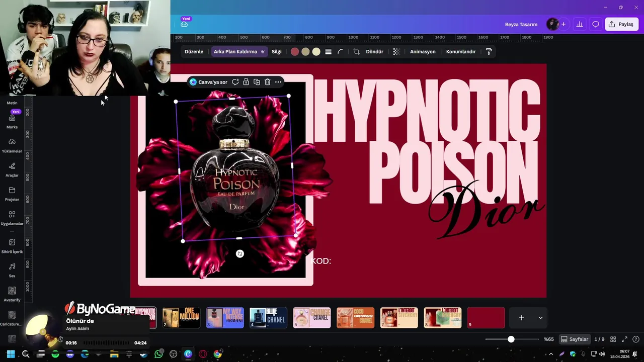The height and width of the screenshot is (362, 644).
Task: Click the copy style paint roller icon
Action: pyautogui.click(x=489, y=52)
